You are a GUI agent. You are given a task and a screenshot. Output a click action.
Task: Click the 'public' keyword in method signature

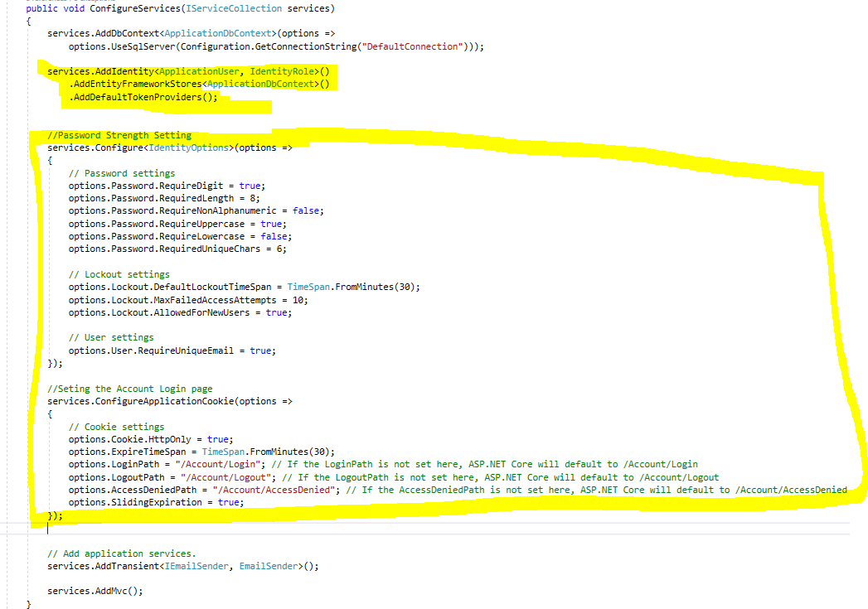41,8
